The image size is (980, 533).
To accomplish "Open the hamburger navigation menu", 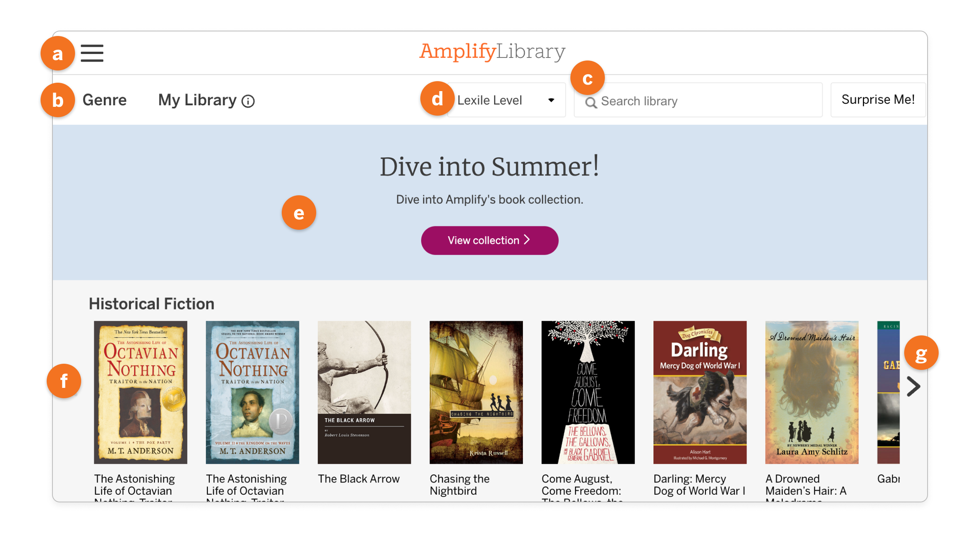I will click(92, 53).
